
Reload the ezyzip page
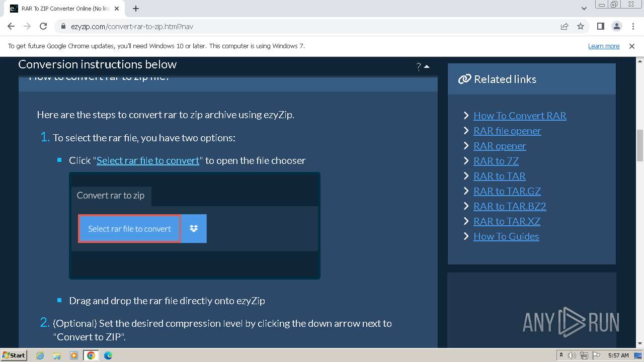pyautogui.click(x=43, y=26)
